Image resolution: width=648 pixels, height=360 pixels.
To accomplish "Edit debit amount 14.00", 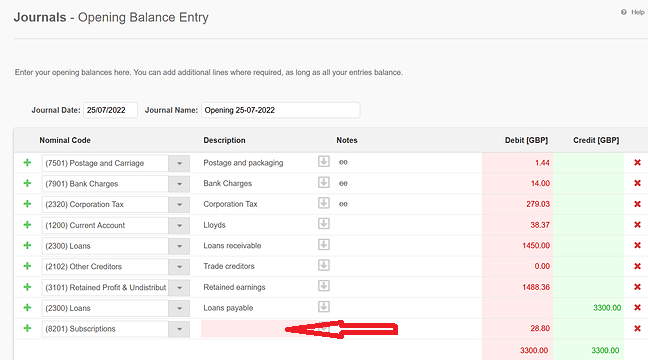I will pyautogui.click(x=517, y=184).
